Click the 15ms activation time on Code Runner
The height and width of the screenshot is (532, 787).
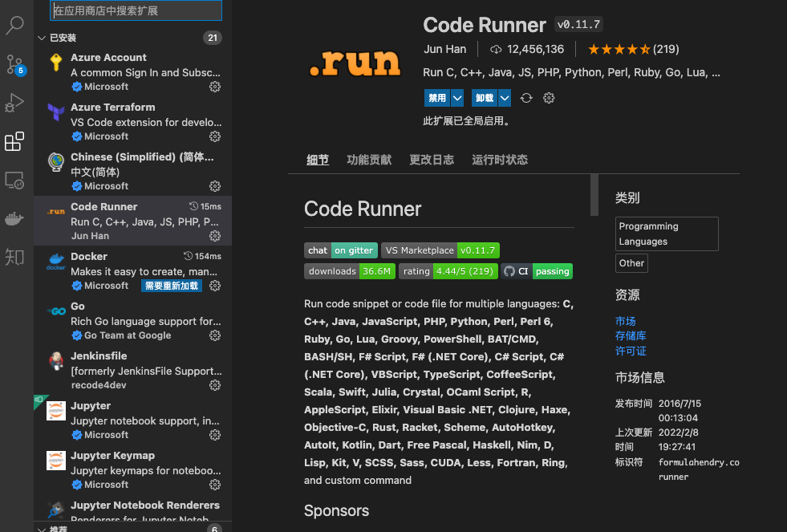(x=205, y=206)
